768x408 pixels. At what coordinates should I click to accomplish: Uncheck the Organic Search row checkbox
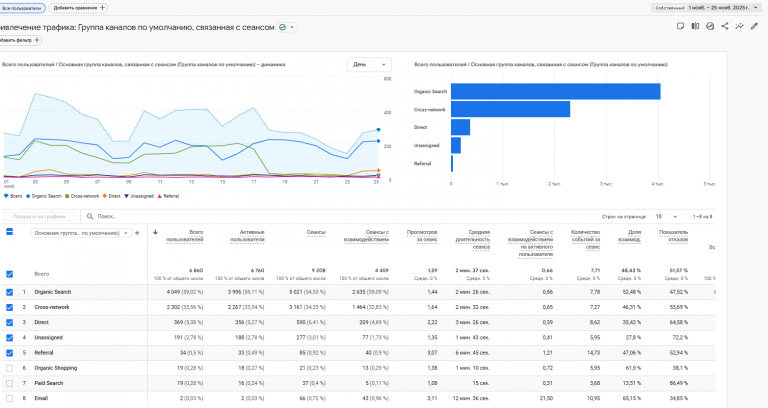[10, 292]
